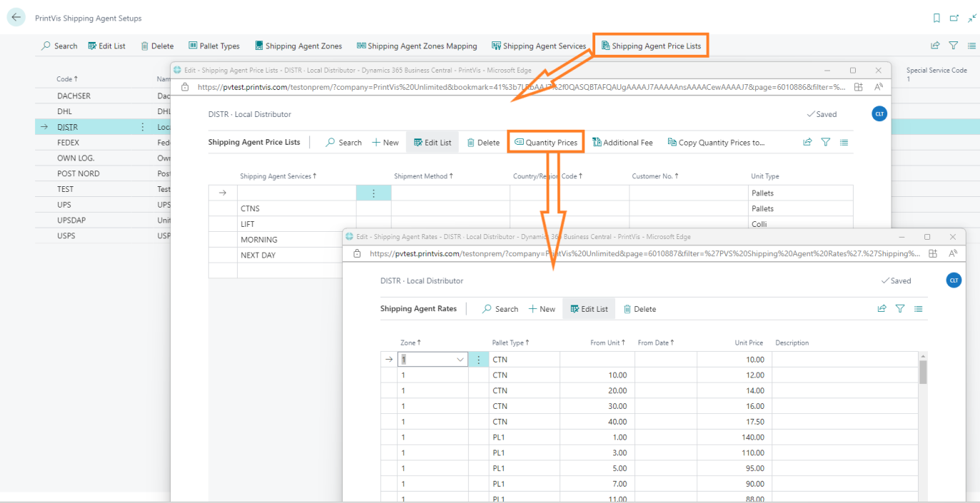Click the read aloud icon in Price Lists window

point(879,86)
